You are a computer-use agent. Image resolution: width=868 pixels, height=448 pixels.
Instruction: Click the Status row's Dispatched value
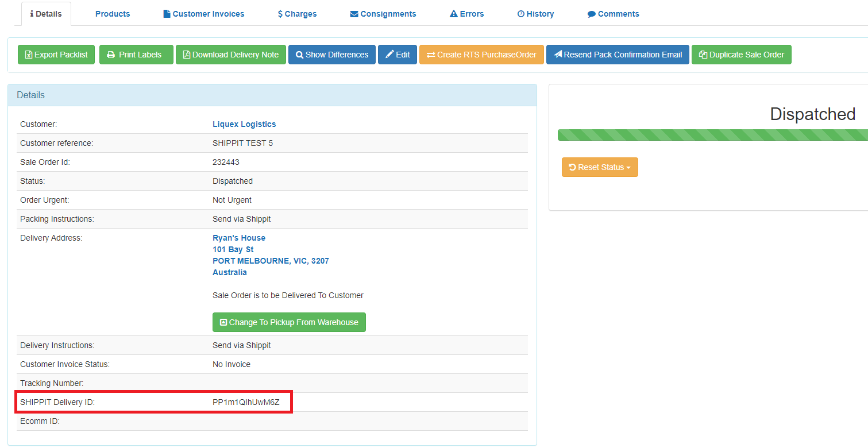click(x=233, y=181)
